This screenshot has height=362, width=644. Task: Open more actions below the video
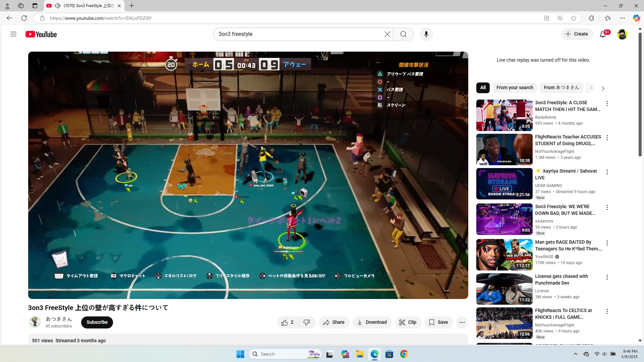[x=462, y=322]
